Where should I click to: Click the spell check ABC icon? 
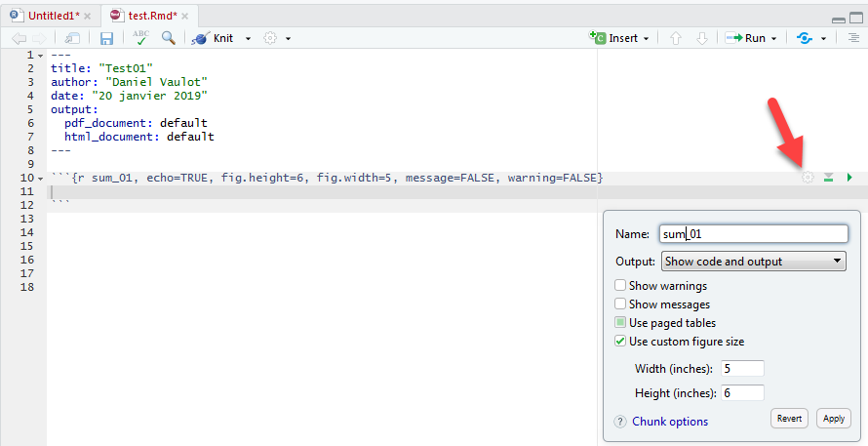[141, 38]
